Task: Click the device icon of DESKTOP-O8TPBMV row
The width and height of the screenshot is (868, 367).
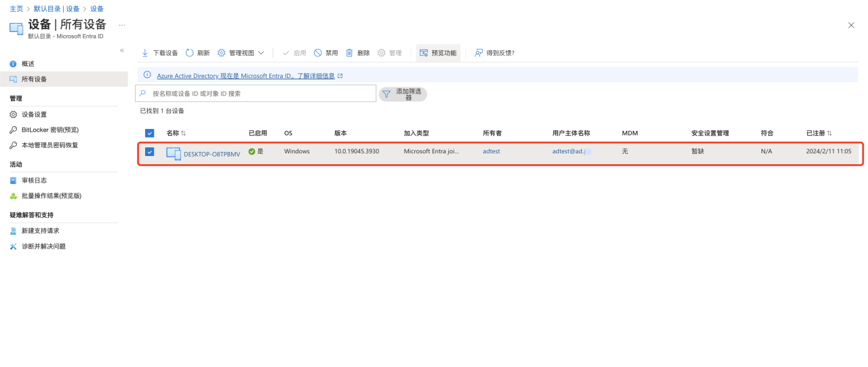Action: click(x=174, y=154)
